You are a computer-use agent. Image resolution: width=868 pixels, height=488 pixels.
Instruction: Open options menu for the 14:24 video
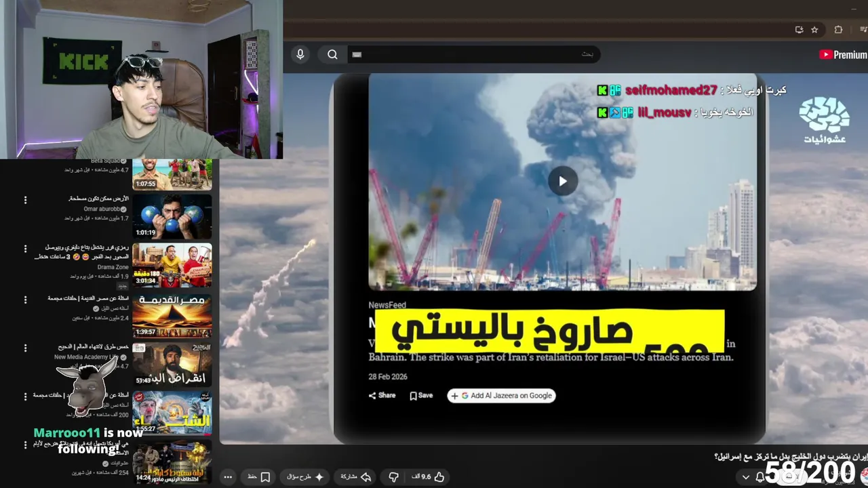26,445
